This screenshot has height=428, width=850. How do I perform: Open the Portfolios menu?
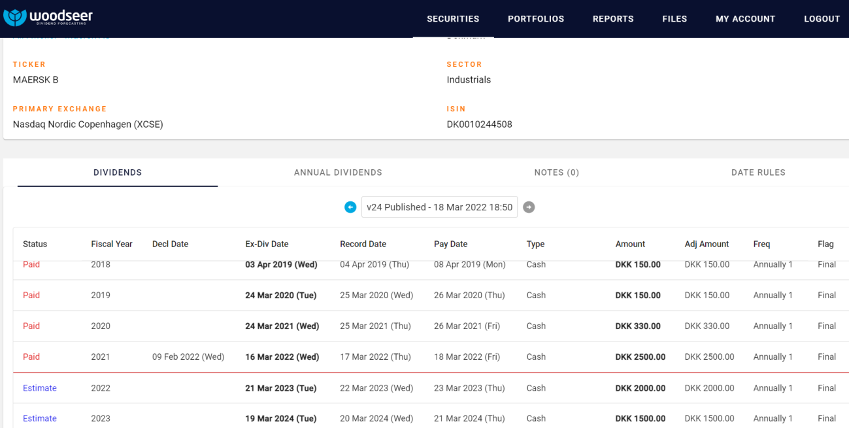(536, 19)
